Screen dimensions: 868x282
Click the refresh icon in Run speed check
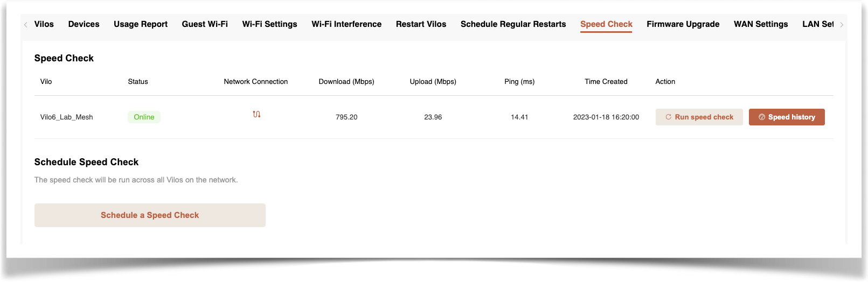(x=668, y=117)
